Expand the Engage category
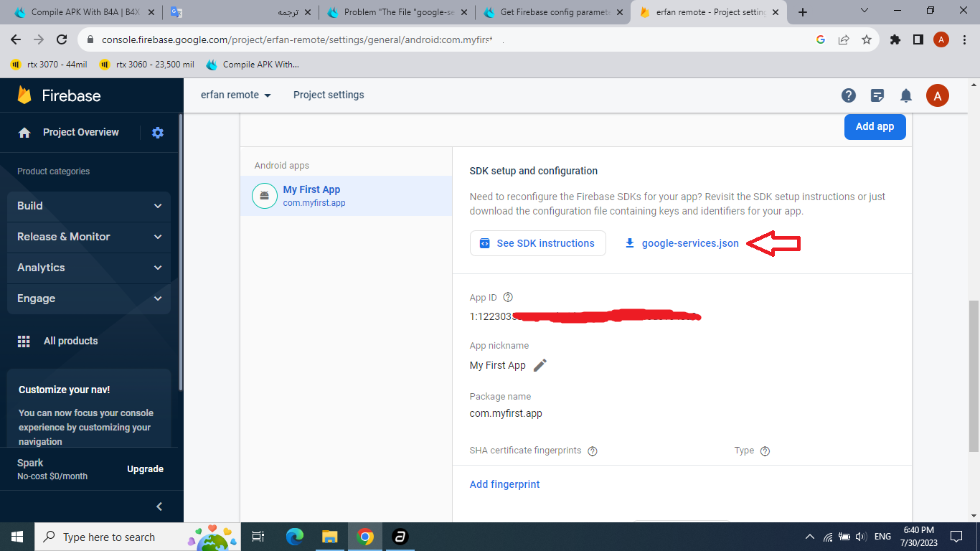Screen dimensions: 980x551 [89, 298]
